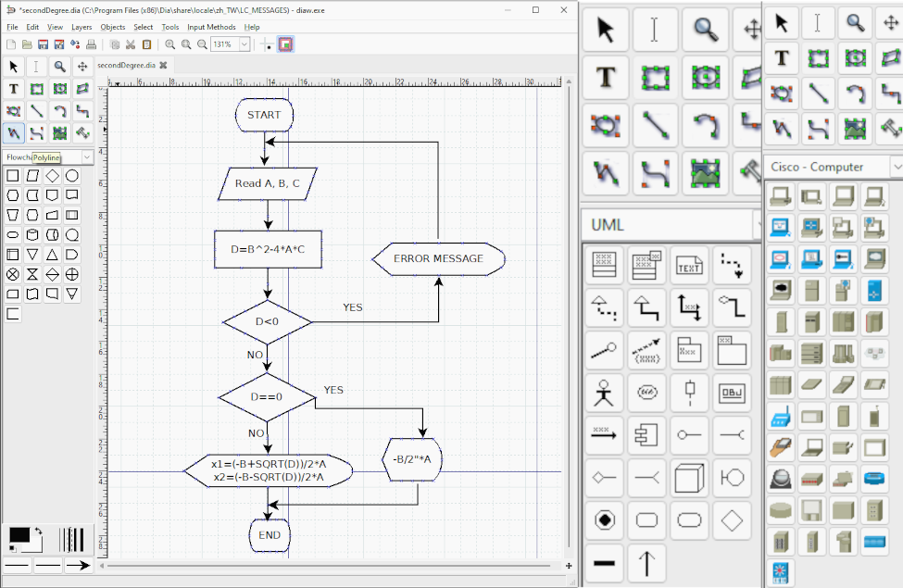Select the Text 'T' tool in the left toolbox
The height and width of the screenshot is (588, 903).
point(14,89)
